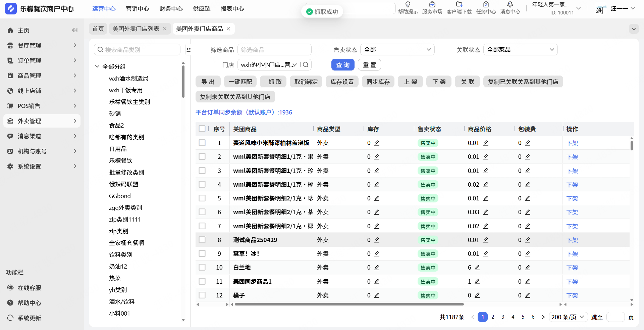Collapse the 全部分组 tree node
The image size is (644, 330).
click(97, 66)
